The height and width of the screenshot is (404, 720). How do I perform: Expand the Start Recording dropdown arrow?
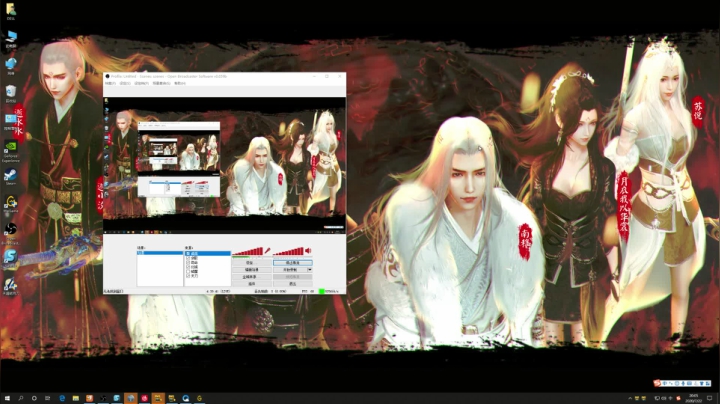(x=310, y=269)
